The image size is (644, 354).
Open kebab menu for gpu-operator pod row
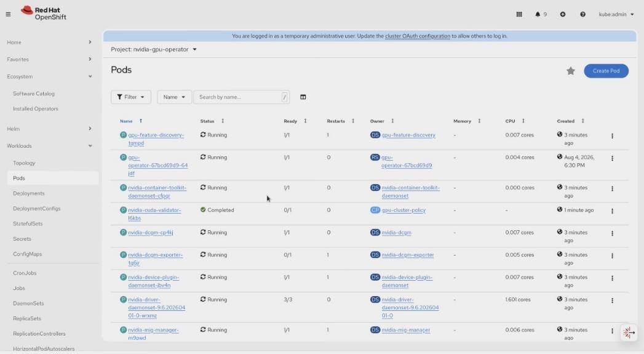pyautogui.click(x=612, y=158)
